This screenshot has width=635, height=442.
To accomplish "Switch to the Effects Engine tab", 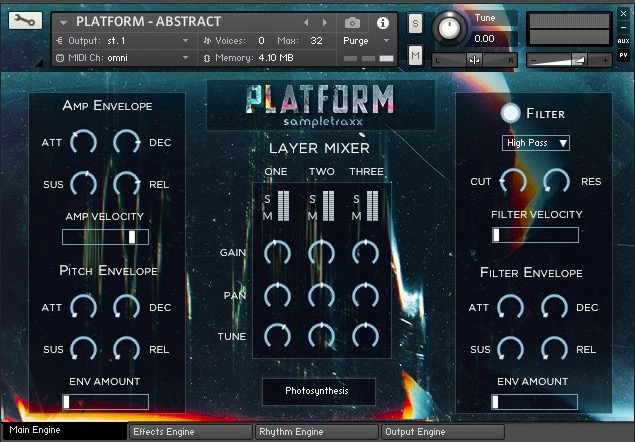I will [x=190, y=432].
